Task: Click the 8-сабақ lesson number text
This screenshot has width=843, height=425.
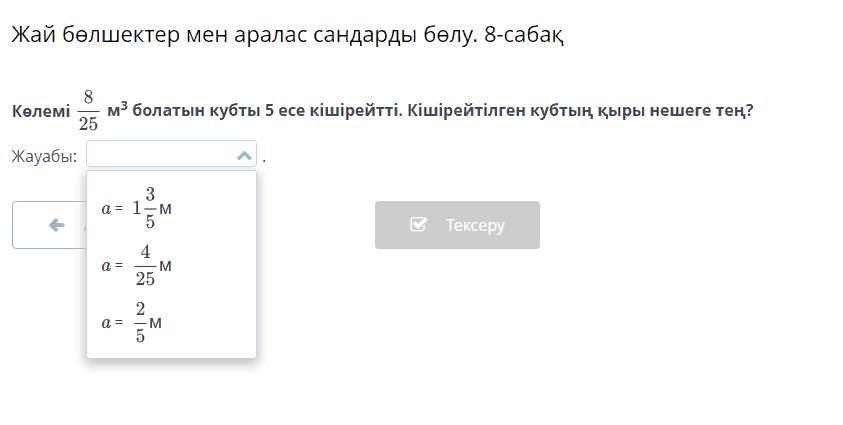Action: pyautogui.click(x=524, y=35)
